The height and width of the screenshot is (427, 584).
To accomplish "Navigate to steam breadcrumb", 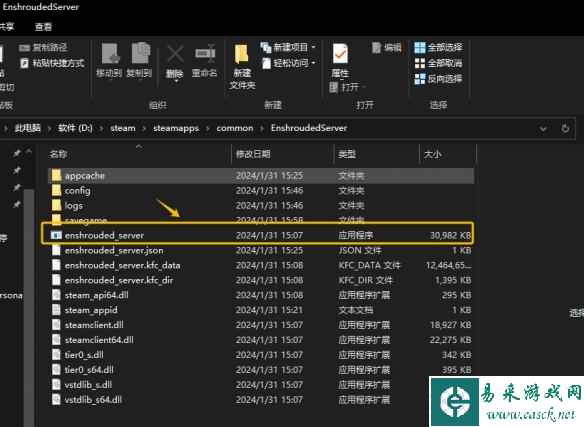I will (x=123, y=128).
